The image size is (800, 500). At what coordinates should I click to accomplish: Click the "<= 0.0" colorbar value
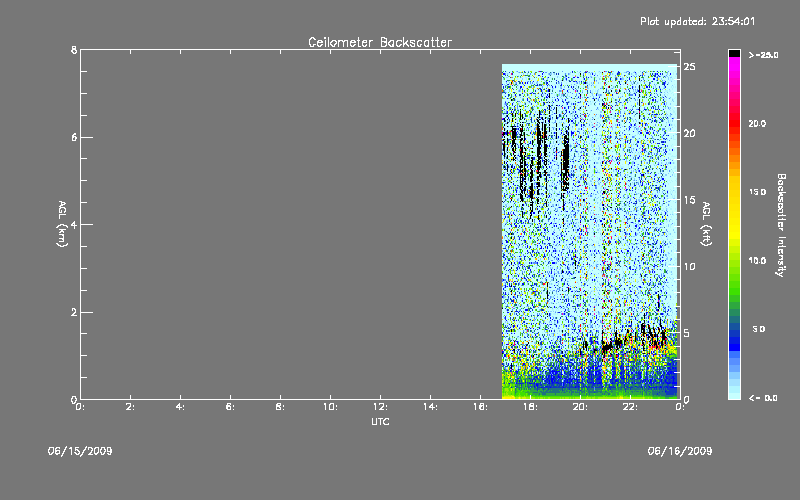763,398
